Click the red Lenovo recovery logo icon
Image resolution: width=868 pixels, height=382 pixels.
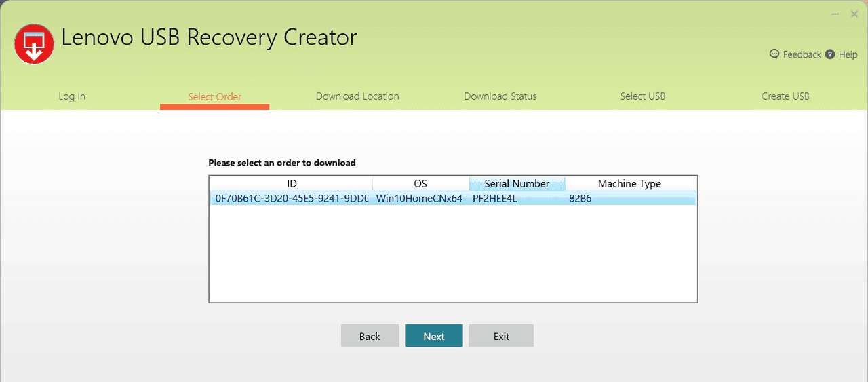coord(34,44)
